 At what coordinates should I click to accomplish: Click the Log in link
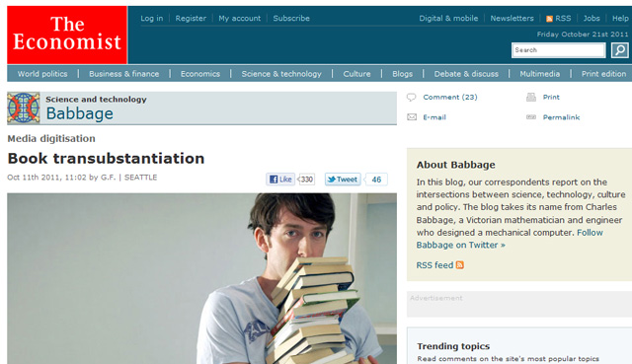151,18
